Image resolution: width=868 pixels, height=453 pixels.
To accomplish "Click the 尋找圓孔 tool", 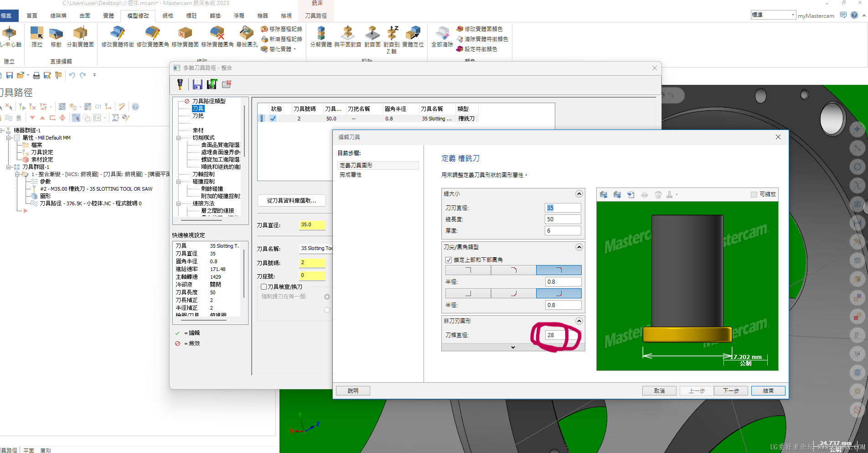I will click(247, 36).
